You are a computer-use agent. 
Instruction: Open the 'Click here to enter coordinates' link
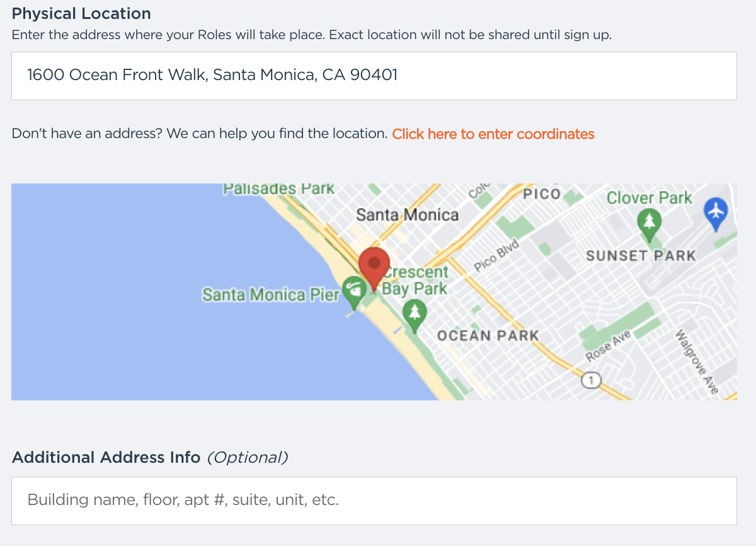[493, 134]
